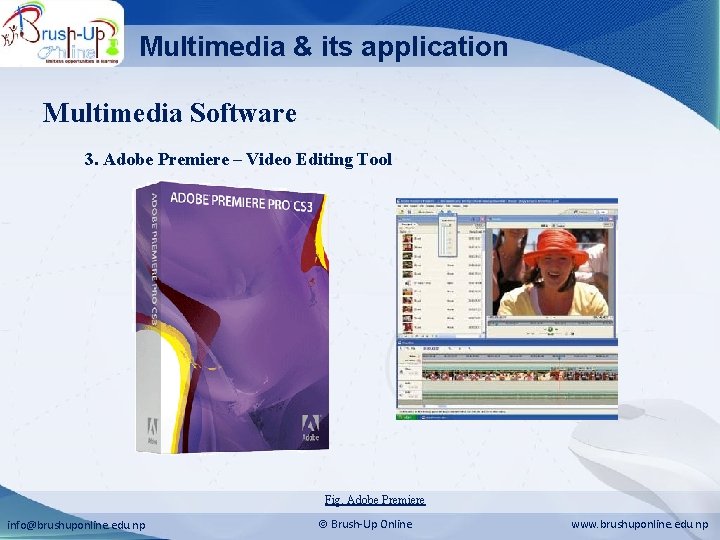The width and height of the screenshot is (720, 540).
Task: Click the info@brushuponline.edu.np email address
Action: (76, 525)
